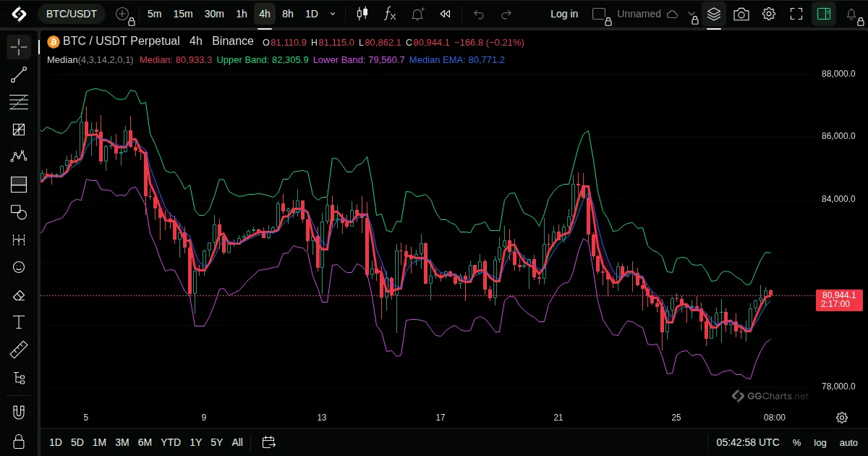Click the 05:42:58 UTC timezone clock
Screen dimensions: 868x456
(x=748, y=442)
